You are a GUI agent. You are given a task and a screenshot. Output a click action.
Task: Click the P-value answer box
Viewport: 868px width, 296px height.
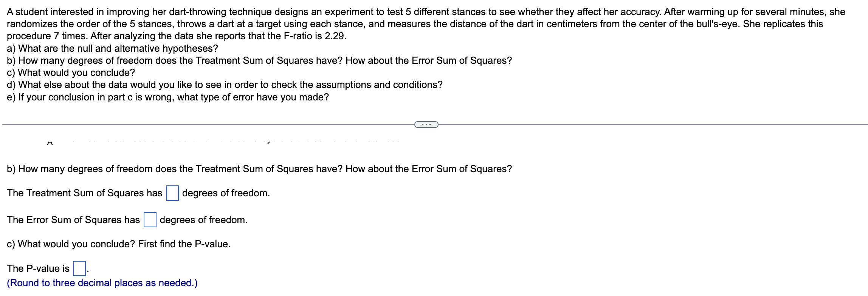(79, 269)
